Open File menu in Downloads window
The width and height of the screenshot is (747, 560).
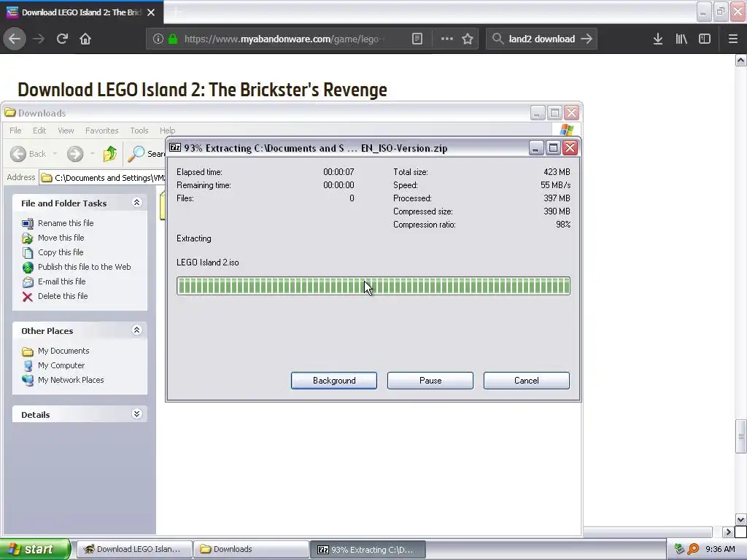(15, 131)
